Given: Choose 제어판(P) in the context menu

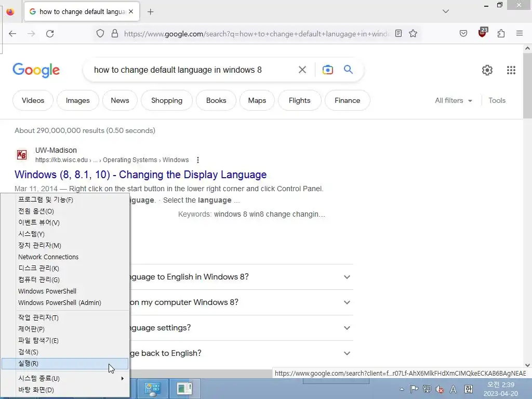Looking at the screenshot, I should [x=65, y=329].
